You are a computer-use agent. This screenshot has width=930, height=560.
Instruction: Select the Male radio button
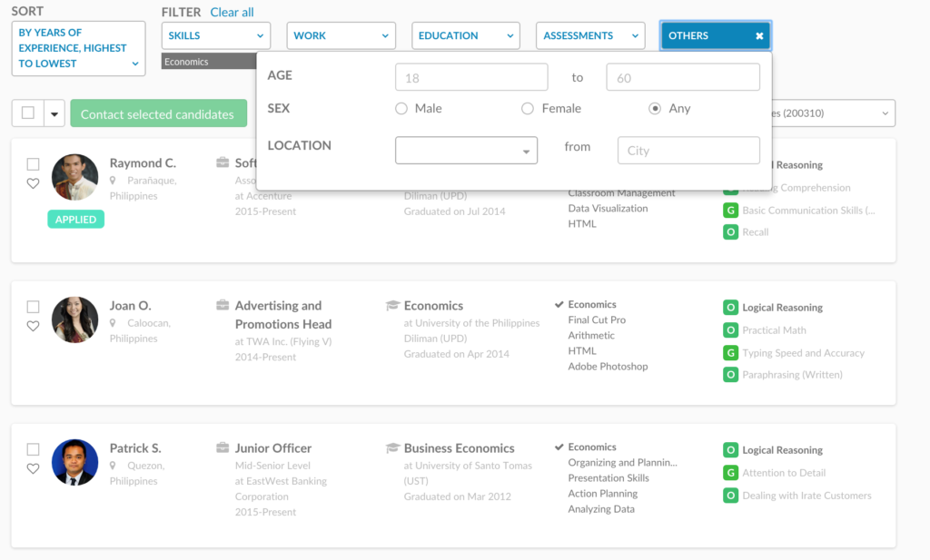coord(401,108)
